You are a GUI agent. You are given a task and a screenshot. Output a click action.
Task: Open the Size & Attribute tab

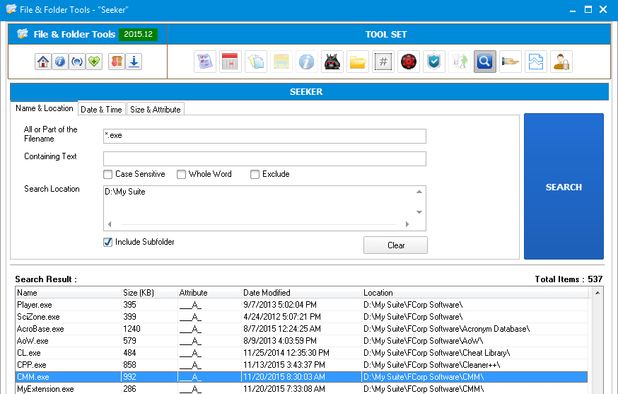[155, 110]
